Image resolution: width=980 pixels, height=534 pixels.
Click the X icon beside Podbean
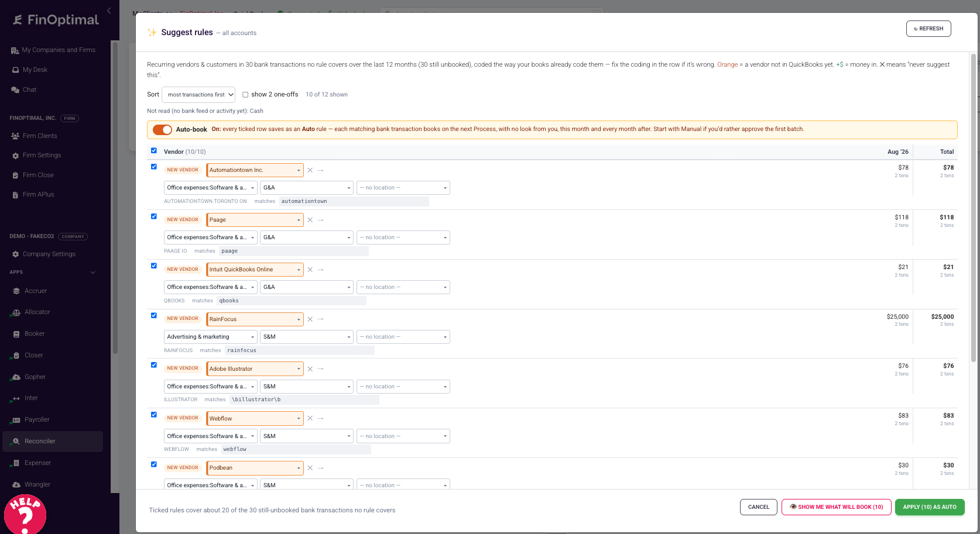point(310,468)
